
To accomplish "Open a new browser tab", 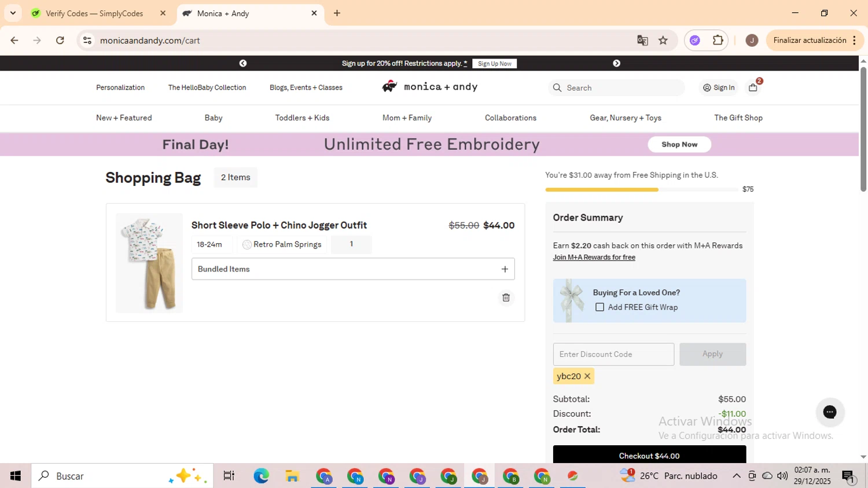I will click(x=337, y=13).
